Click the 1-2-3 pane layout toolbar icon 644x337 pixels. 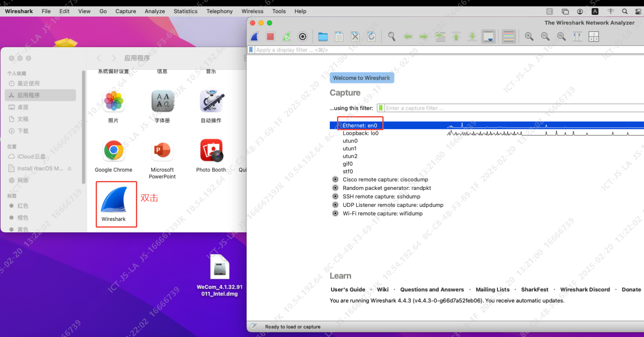(594, 37)
